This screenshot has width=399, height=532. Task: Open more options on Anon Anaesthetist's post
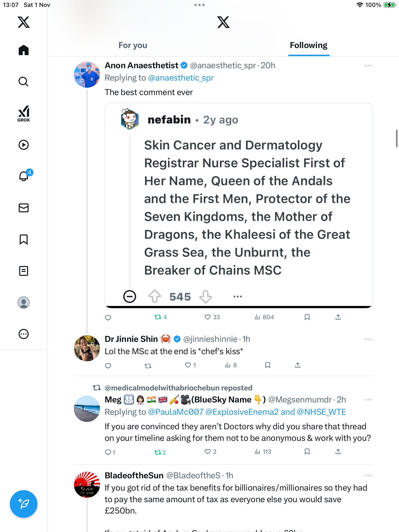368,66
